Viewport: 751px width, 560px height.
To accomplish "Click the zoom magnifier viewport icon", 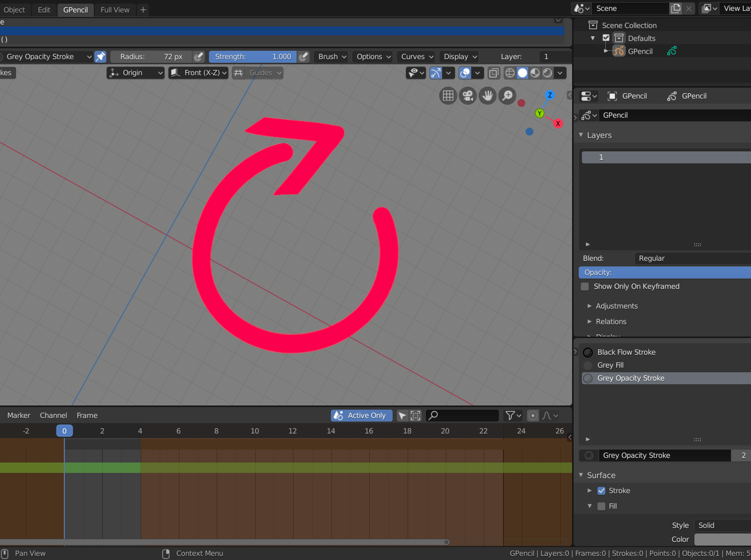I will [x=507, y=96].
